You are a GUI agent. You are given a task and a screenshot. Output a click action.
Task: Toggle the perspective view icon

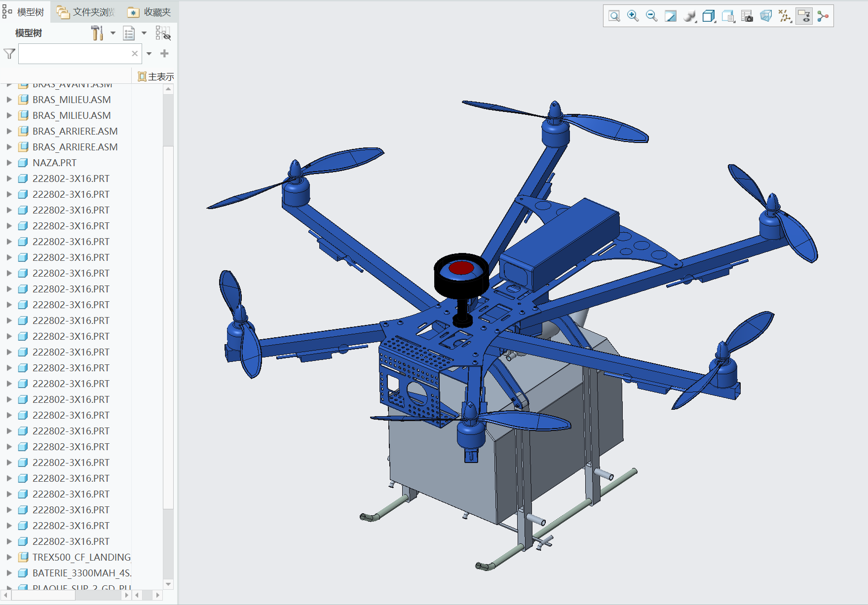coord(766,16)
